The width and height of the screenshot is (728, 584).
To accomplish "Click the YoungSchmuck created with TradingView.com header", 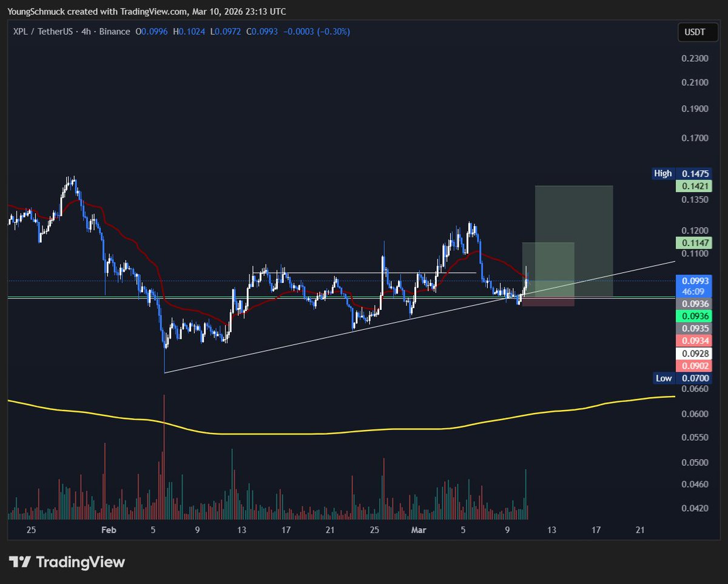I will point(147,12).
